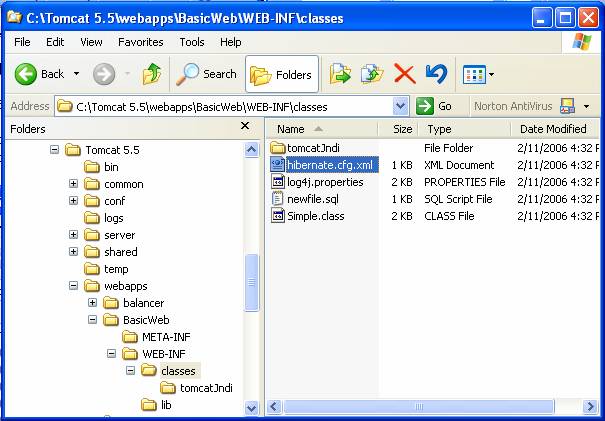This screenshot has height=421, width=605.
Task: Close the Folders side panel
Action: click(x=245, y=127)
